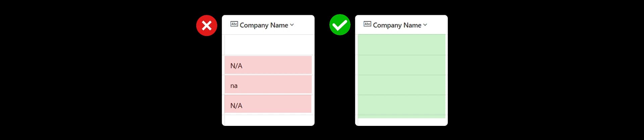This screenshot has width=644, height=140.
Task: Click the green checkmark correct-example icon
Action: [x=340, y=25]
